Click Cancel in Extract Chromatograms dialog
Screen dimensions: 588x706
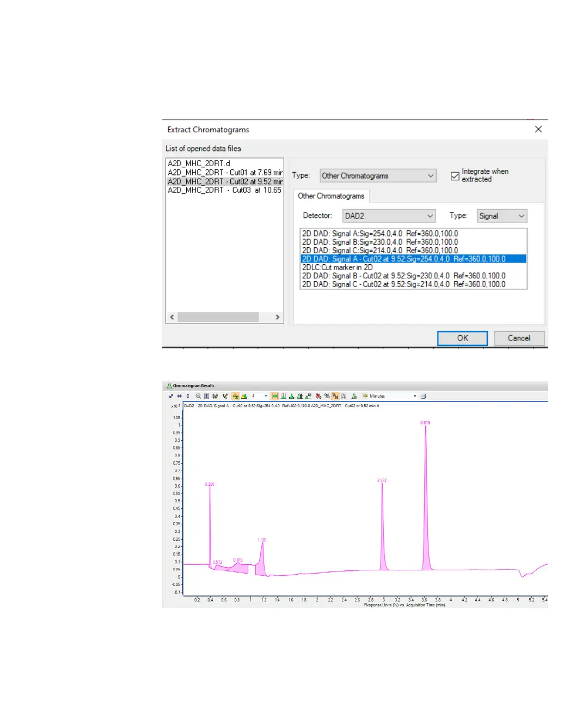coord(519,338)
